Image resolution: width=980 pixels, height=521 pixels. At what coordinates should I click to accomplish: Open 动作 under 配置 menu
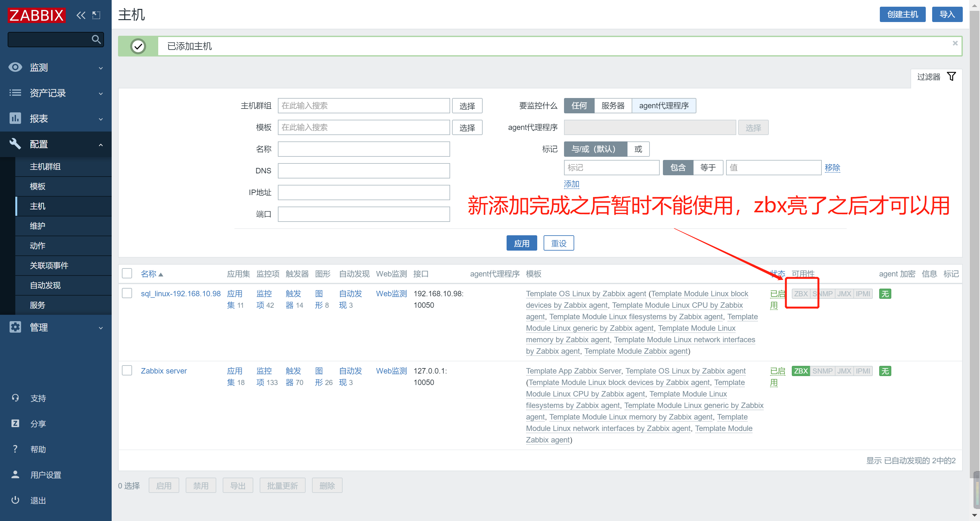click(x=63, y=245)
